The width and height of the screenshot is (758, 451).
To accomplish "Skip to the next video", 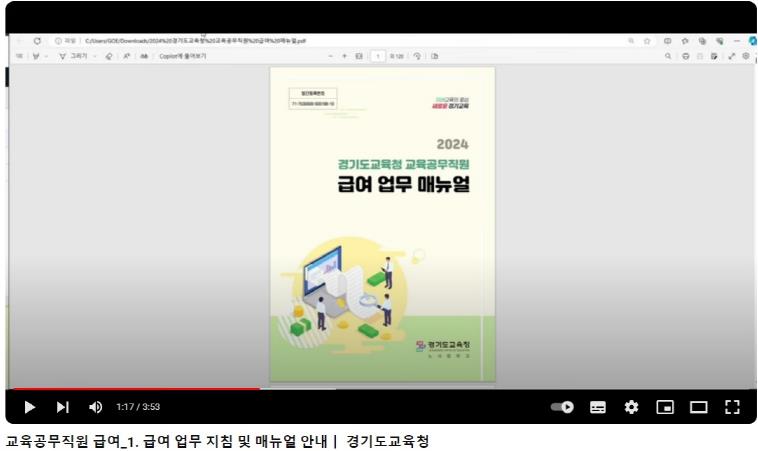I will (63, 407).
